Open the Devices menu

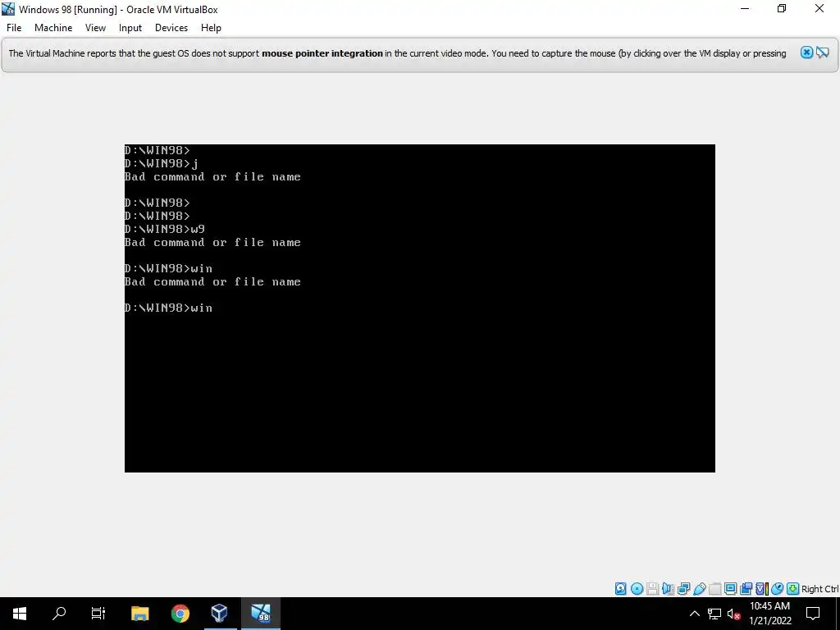pos(171,28)
